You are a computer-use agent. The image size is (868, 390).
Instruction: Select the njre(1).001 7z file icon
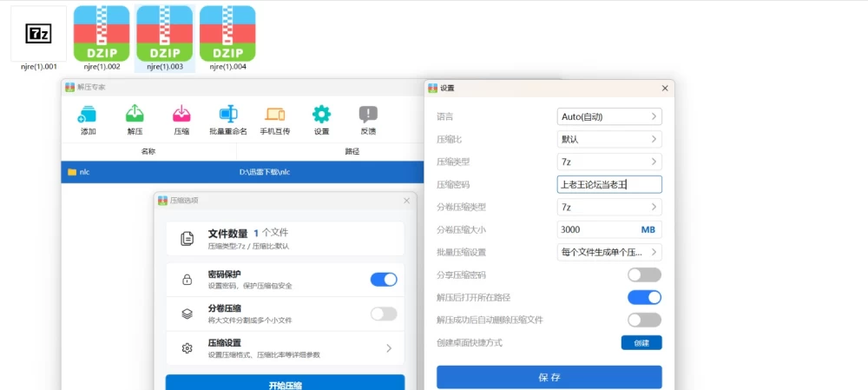coord(39,34)
